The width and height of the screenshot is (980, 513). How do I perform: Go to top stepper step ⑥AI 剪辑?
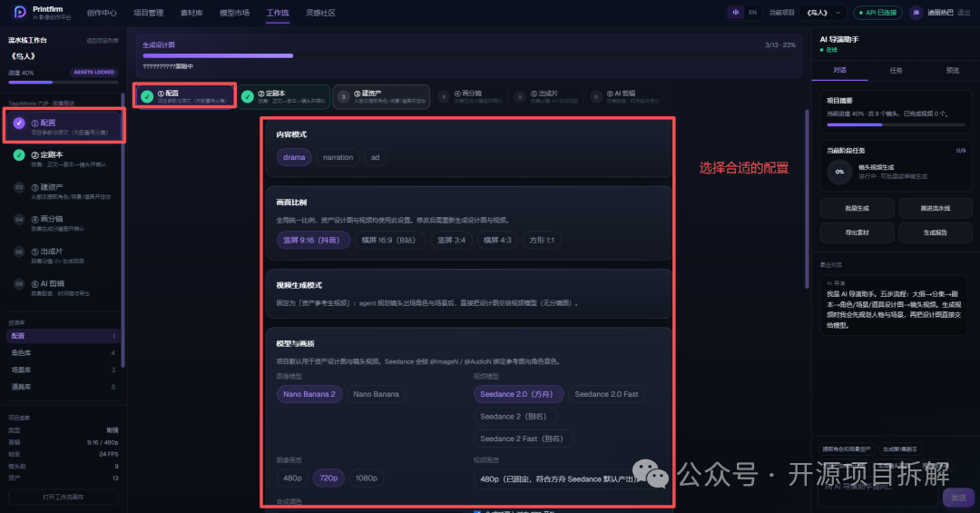tap(624, 96)
